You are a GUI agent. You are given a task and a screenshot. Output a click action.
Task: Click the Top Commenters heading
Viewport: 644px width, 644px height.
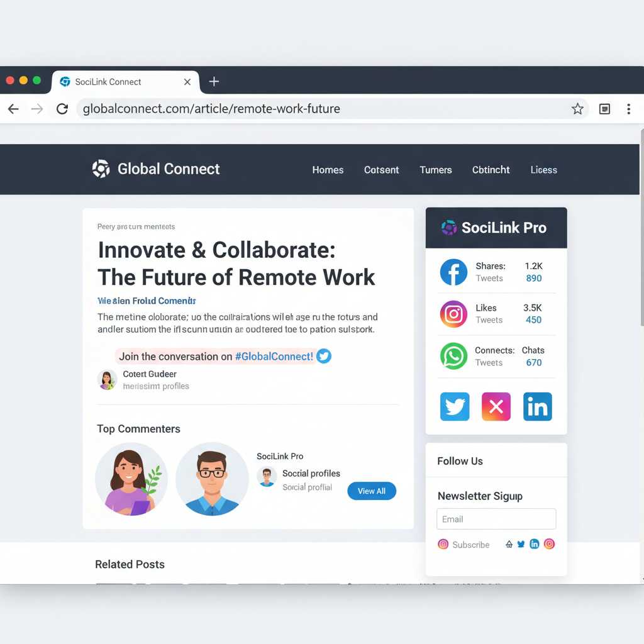coord(138,429)
